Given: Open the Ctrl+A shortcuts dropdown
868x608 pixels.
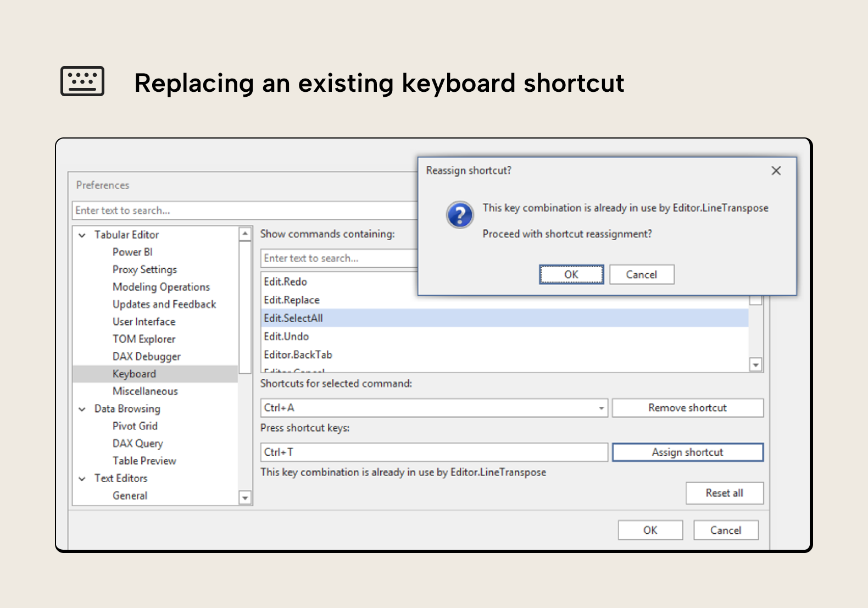Looking at the screenshot, I should [601, 408].
